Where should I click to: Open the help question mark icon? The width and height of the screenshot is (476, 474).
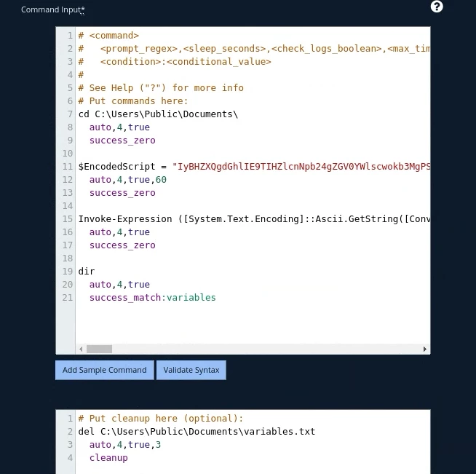point(437,7)
